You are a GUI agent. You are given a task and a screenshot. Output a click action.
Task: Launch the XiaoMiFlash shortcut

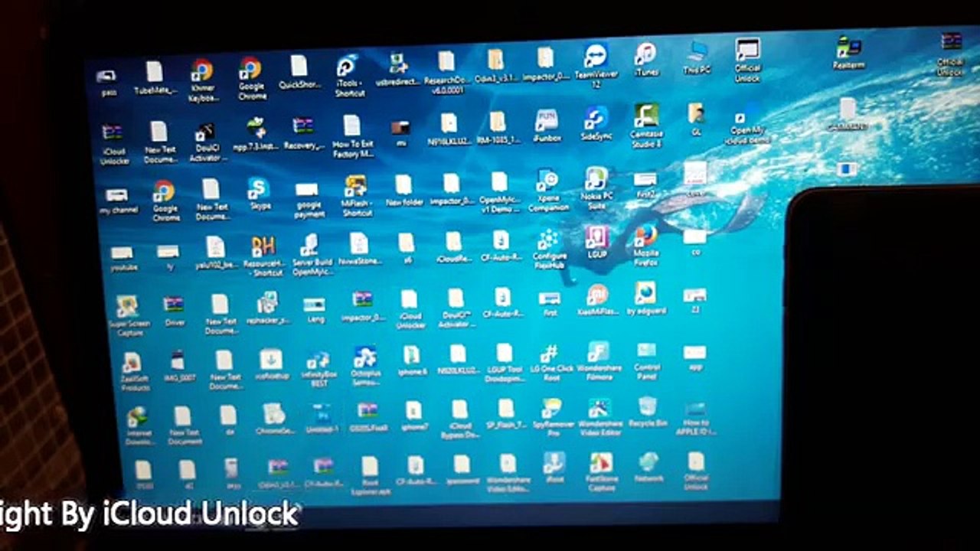(597, 301)
